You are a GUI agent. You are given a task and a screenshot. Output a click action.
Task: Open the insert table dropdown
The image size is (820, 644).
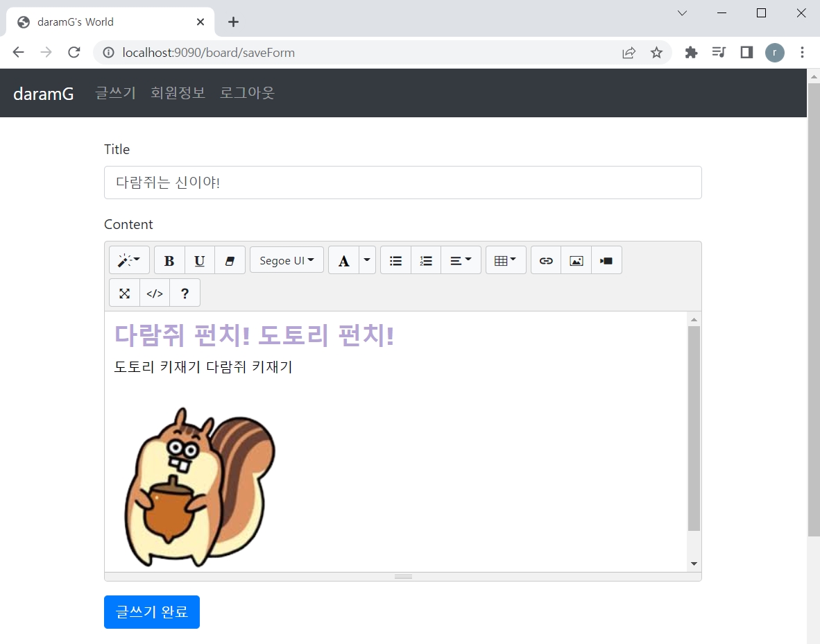tap(506, 260)
